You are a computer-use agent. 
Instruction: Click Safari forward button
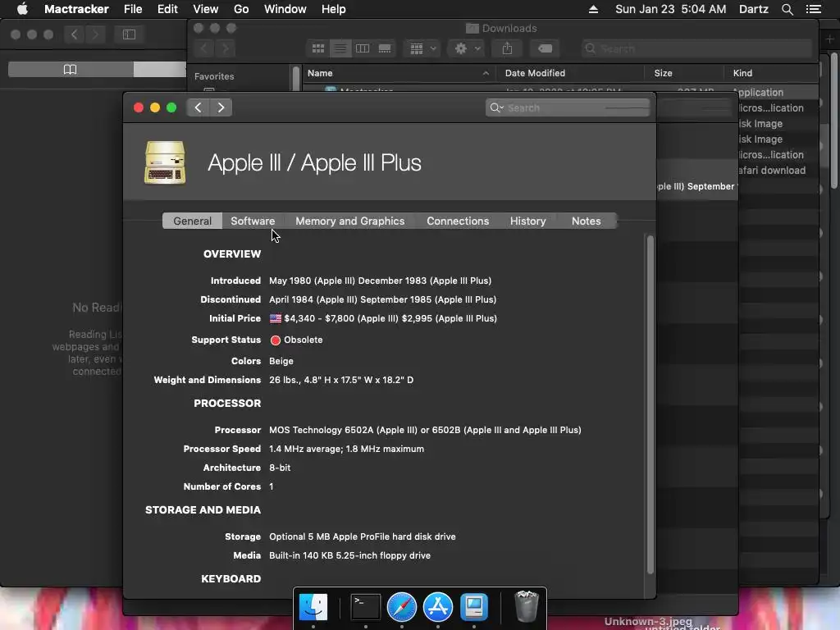95,34
